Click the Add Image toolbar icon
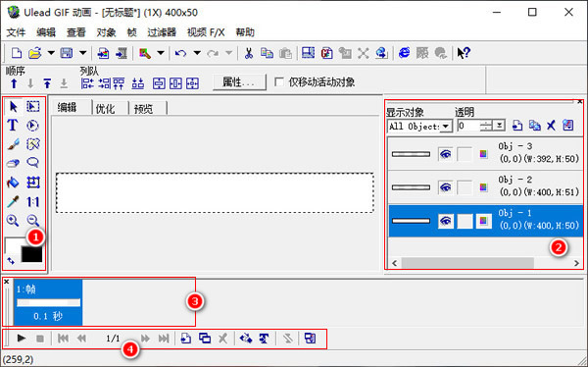The width and height of the screenshot is (588, 367). 103,53
